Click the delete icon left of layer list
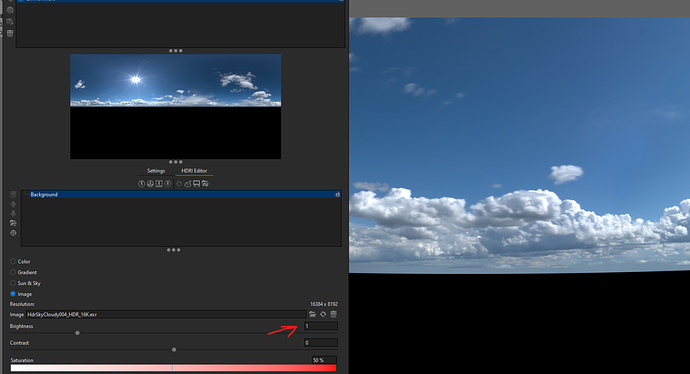690x374 pixels. [x=13, y=194]
